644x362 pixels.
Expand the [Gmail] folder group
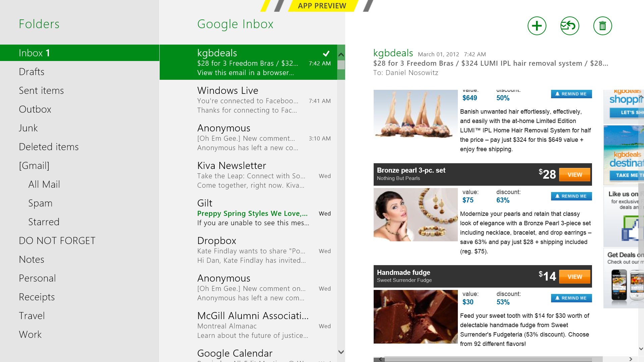34,166
